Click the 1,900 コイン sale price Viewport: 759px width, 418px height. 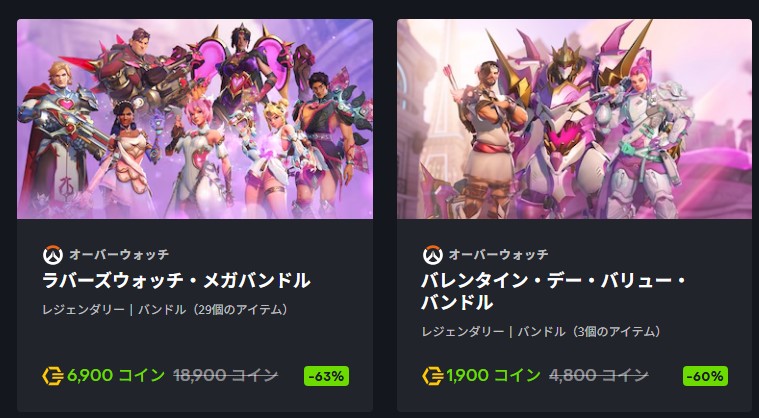click(x=494, y=375)
